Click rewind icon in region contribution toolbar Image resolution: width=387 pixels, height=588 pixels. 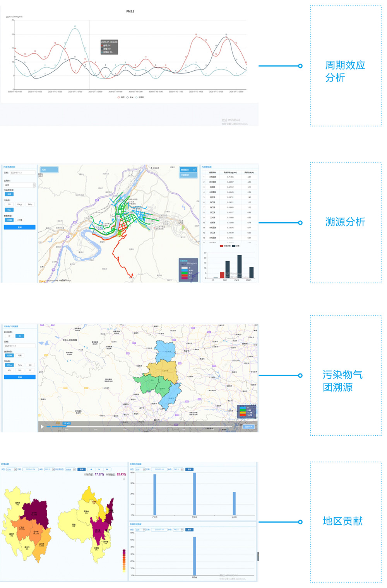click(x=91, y=469)
